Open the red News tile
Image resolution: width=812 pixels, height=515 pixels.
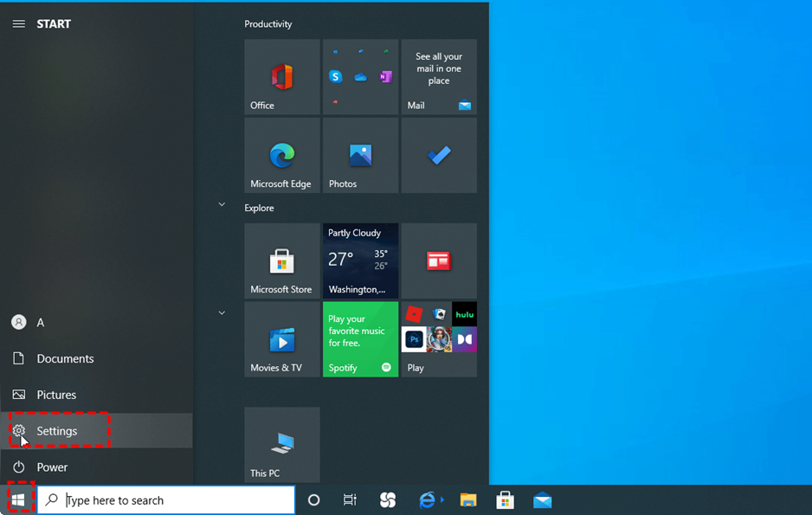pyautogui.click(x=439, y=261)
